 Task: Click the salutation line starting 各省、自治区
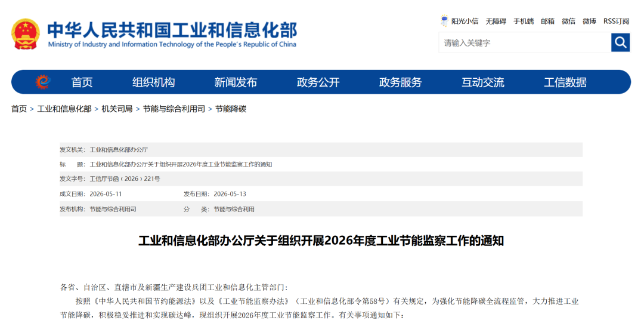pos(174,287)
